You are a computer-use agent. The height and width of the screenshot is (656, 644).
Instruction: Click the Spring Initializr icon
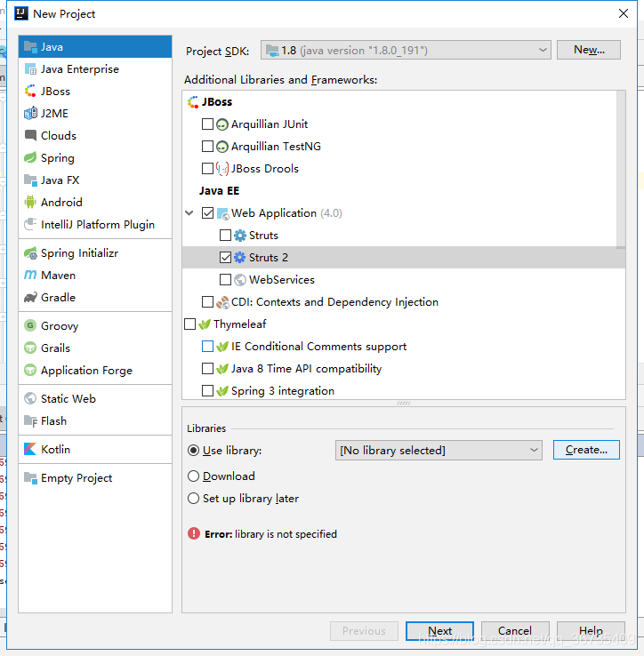point(30,253)
